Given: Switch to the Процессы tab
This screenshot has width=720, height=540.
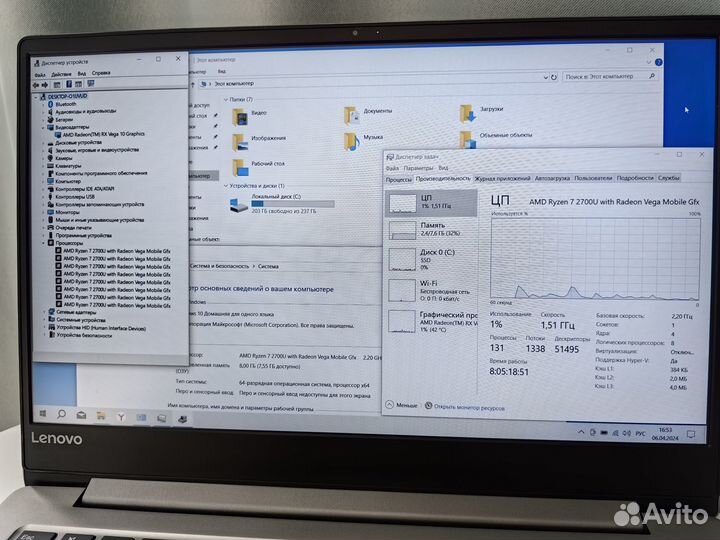Looking at the screenshot, I should (x=399, y=180).
